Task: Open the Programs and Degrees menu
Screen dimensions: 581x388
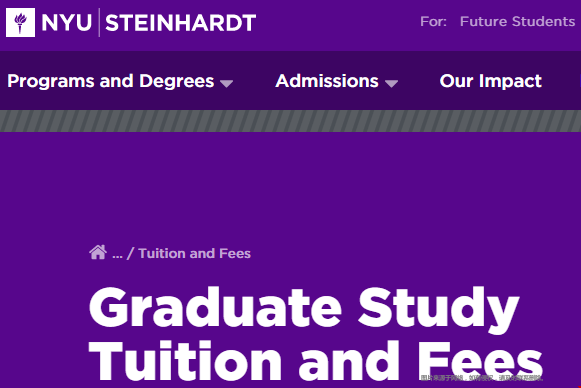Action: coord(110,81)
